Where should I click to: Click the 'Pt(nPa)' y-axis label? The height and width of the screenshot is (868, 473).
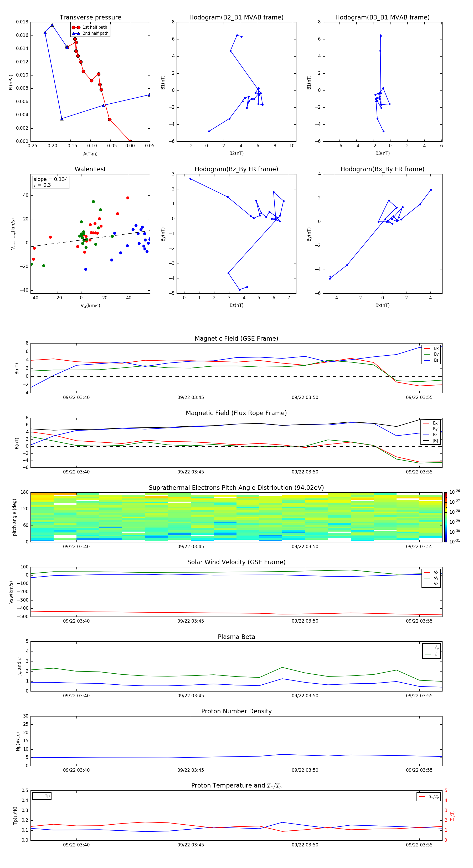(x=11, y=82)
